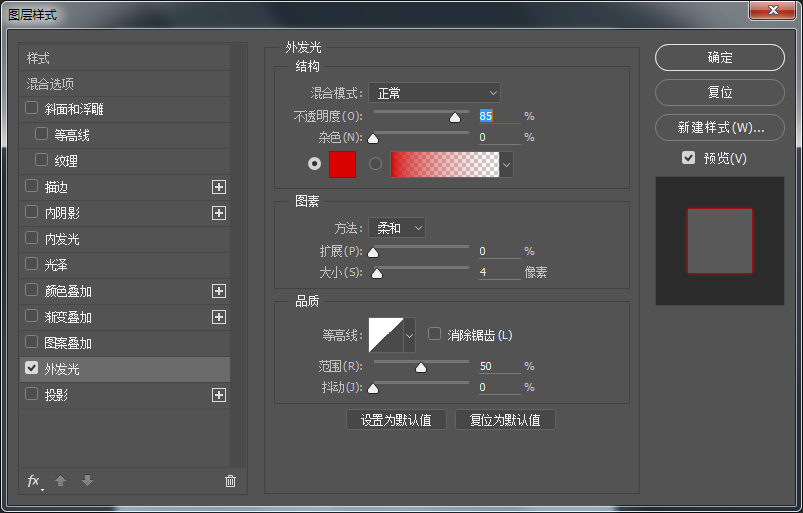Click the red-to-transparent gradient bar
The height and width of the screenshot is (513, 803).
[x=445, y=164]
